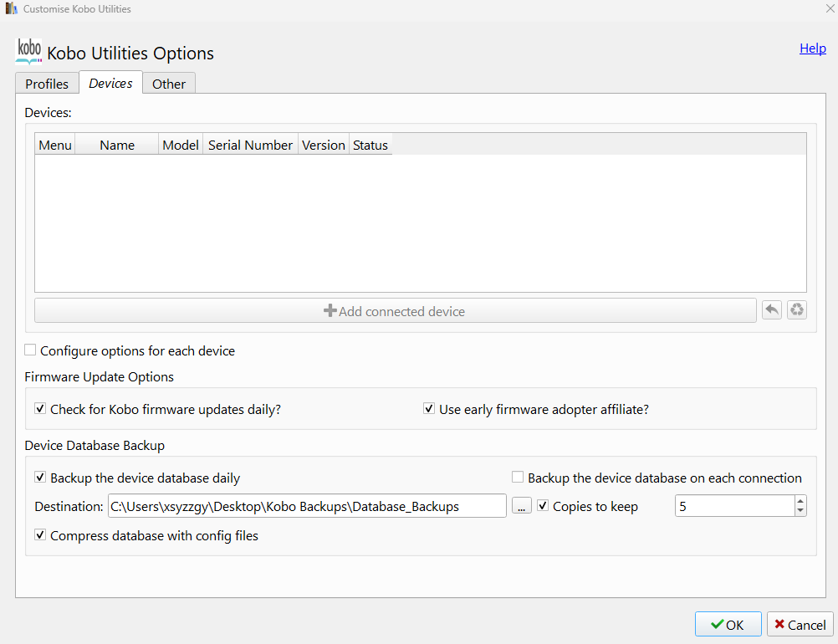Click the Cancel button

click(800, 624)
